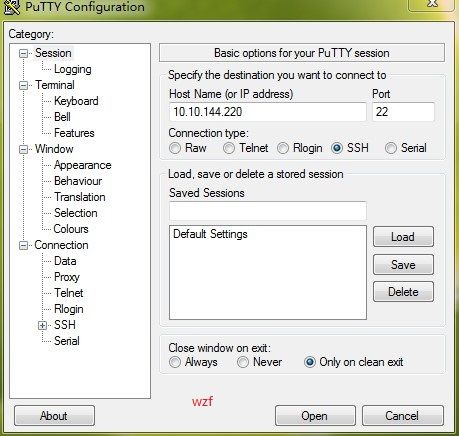
Task: Click the Load button
Action: [403, 237]
